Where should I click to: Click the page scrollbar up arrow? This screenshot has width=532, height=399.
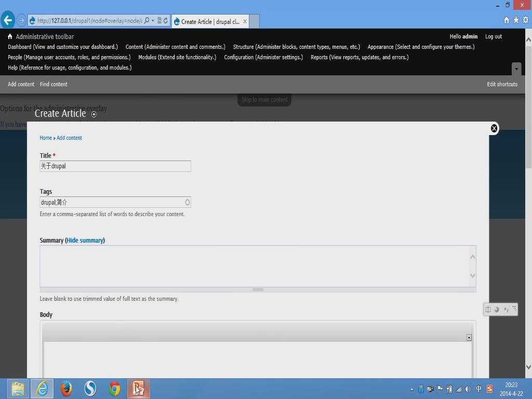528,39
